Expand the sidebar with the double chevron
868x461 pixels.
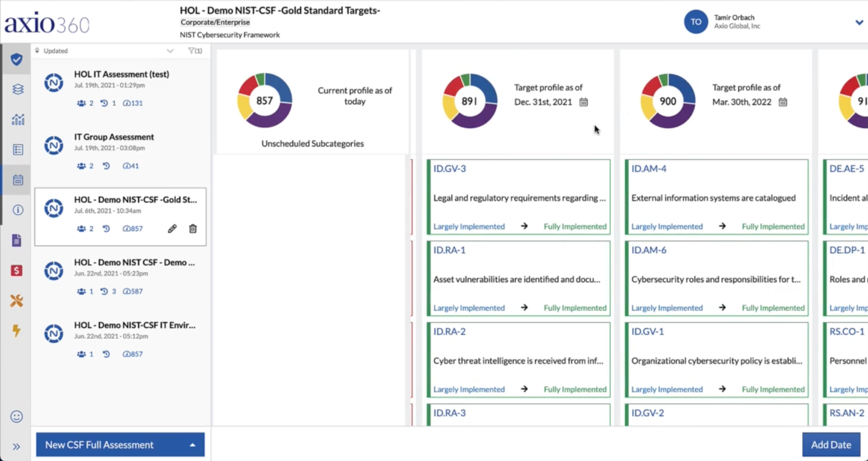click(x=17, y=446)
